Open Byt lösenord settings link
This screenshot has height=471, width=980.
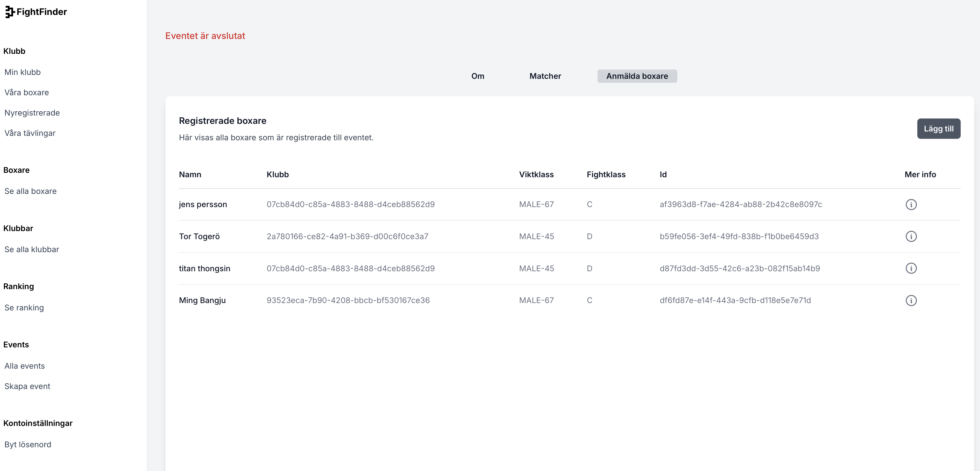pos(28,444)
